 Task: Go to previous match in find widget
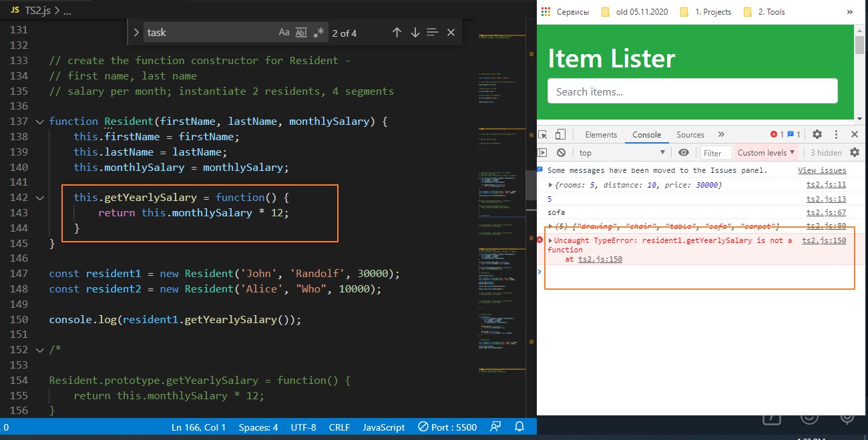[397, 33]
